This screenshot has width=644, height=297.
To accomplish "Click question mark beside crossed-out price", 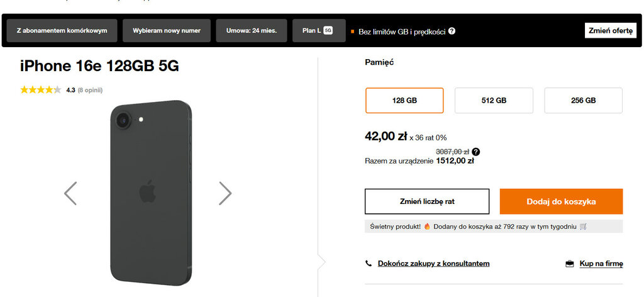I will click(x=476, y=152).
